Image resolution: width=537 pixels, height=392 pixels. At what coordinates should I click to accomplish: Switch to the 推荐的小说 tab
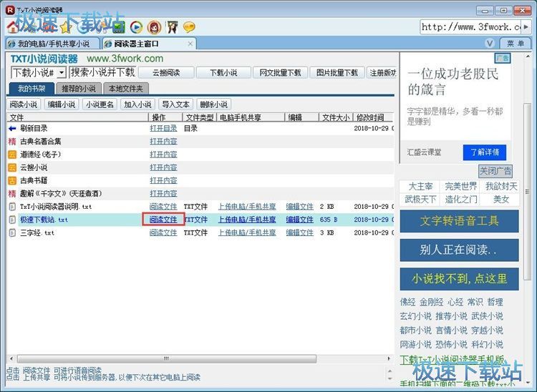[x=78, y=89]
